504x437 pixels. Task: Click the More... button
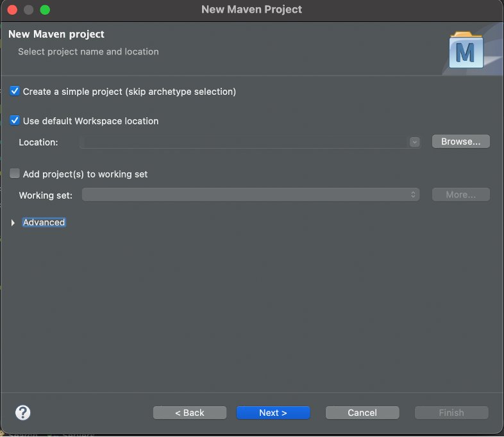click(x=460, y=195)
